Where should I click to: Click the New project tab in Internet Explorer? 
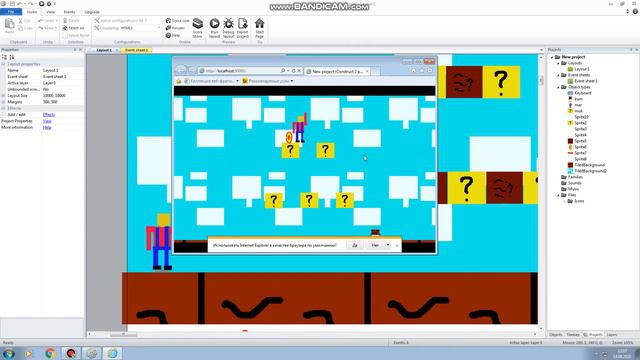337,71
